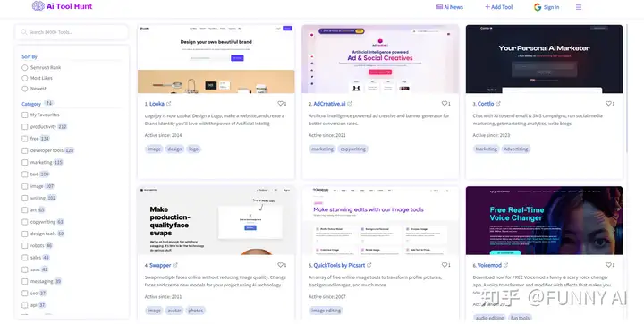Open the Looka tool title link

157,104
